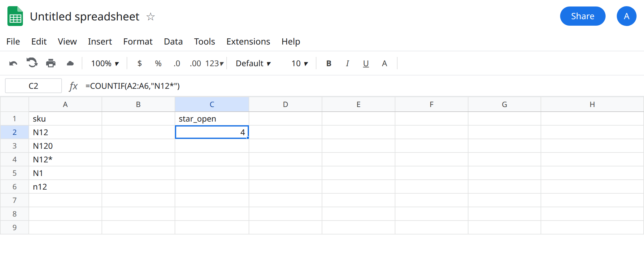Decrease decimal places (.0)
Image resolution: width=644 pixels, height=266 pixels.
point(177,63)
